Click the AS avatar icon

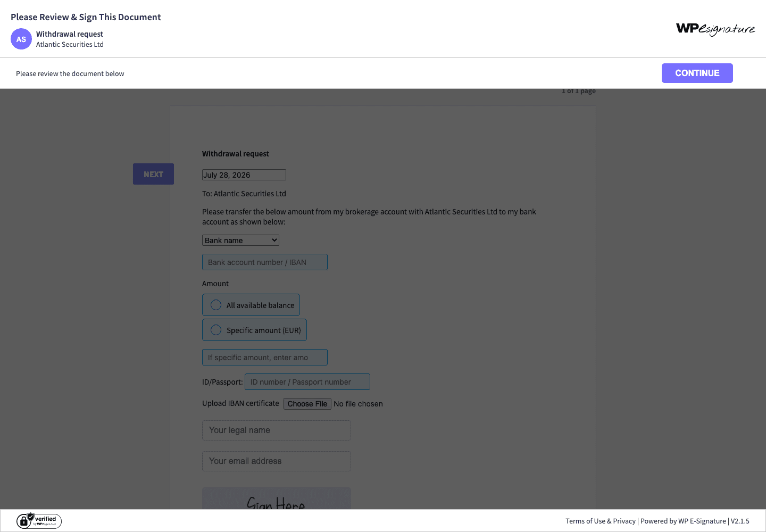[x=21, y=39]
